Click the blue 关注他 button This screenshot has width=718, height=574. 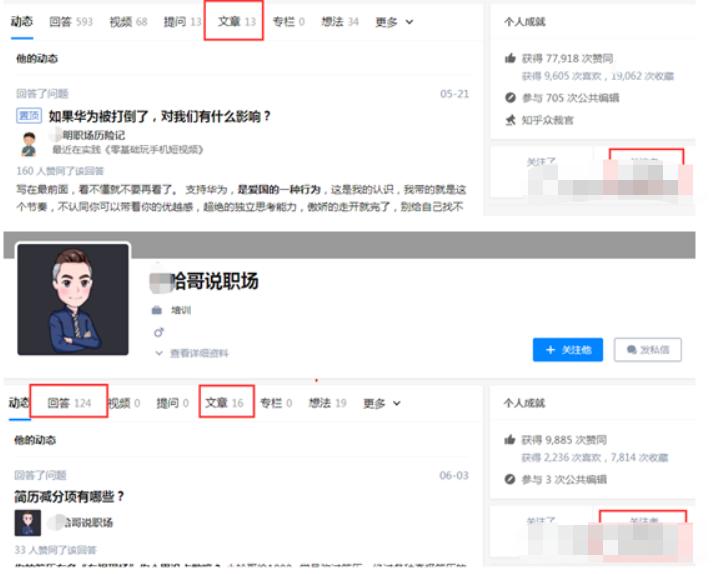pos(567,350)
